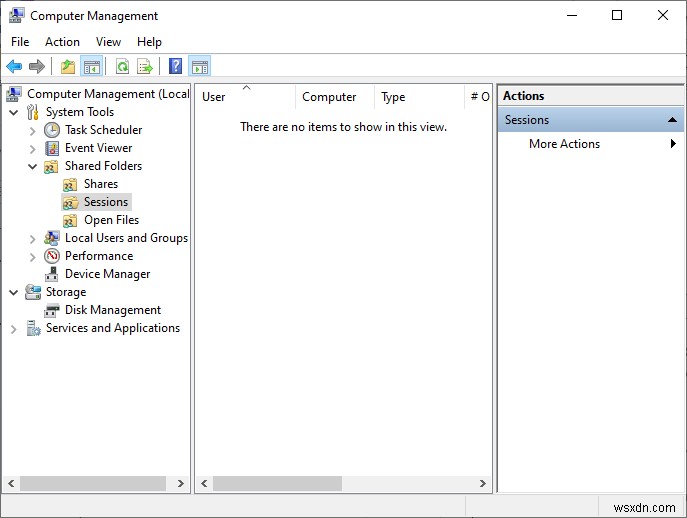Select Disk Management under Storage

(113, 310)
